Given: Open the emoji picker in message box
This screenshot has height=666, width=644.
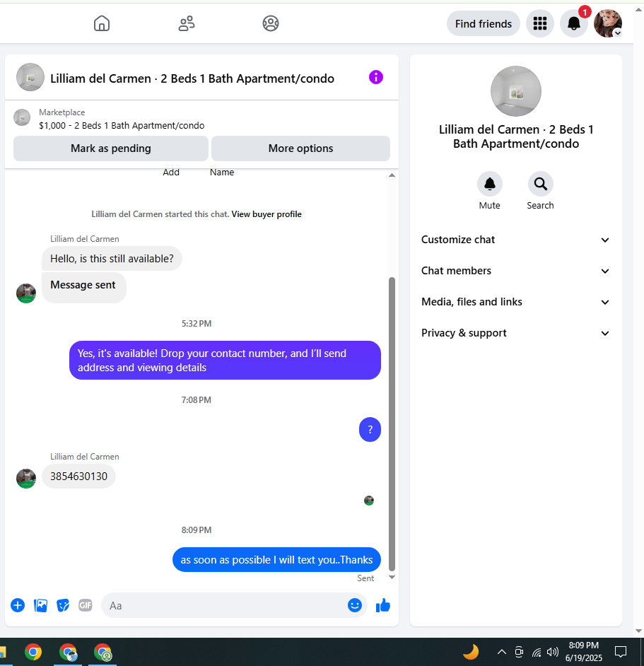Looking at the screenshot, I should [x=355, y=605].
